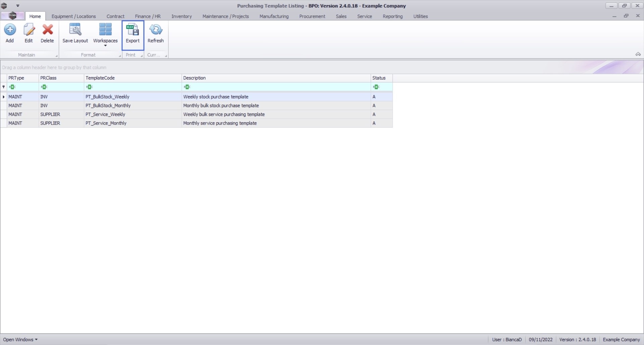The width and height of the screenshot is (644, 345).
Task: Open the Finance / HR tab
Action: [x=148, y=16]
